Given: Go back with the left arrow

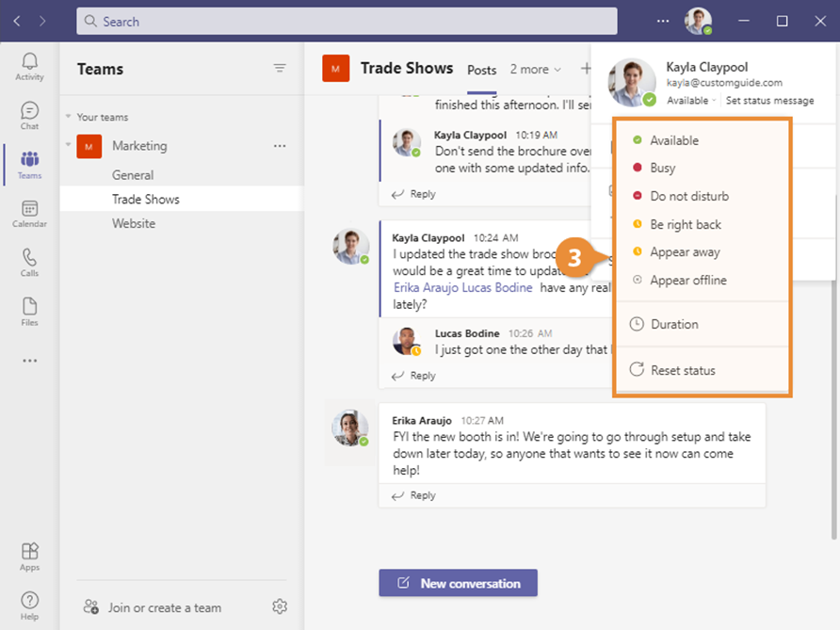Looking at the screenshot, I should [17, 21].
